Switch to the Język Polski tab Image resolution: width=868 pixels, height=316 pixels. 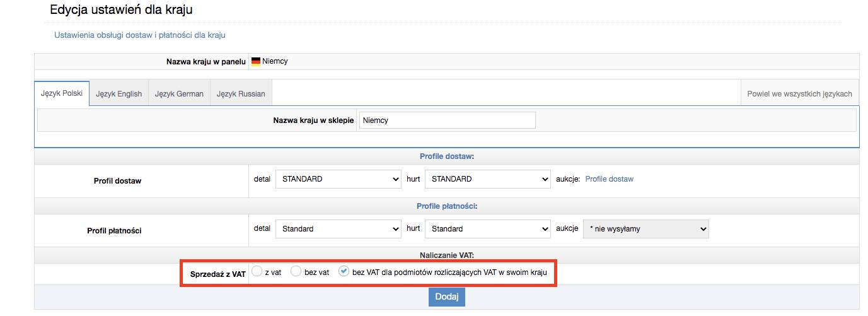pos(62,93)
